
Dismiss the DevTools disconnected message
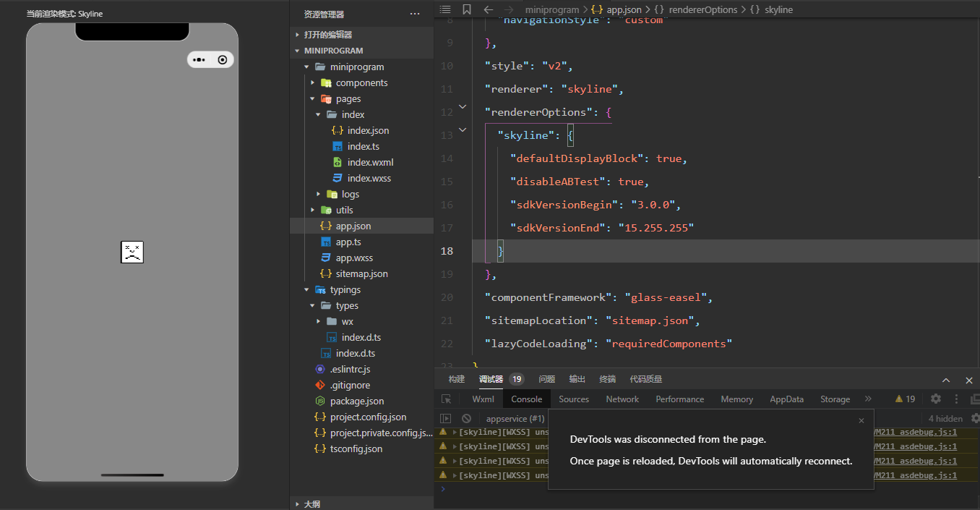coord(861,420)
